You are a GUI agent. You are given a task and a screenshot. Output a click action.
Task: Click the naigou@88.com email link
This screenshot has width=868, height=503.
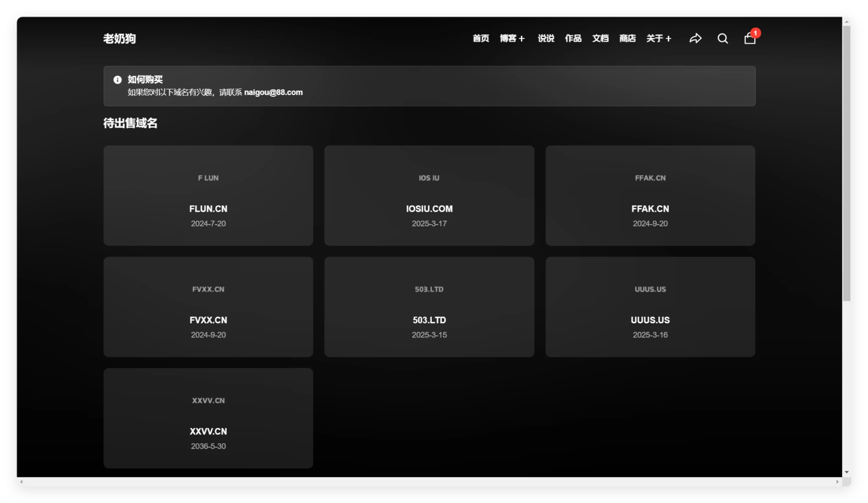[273, 92]
